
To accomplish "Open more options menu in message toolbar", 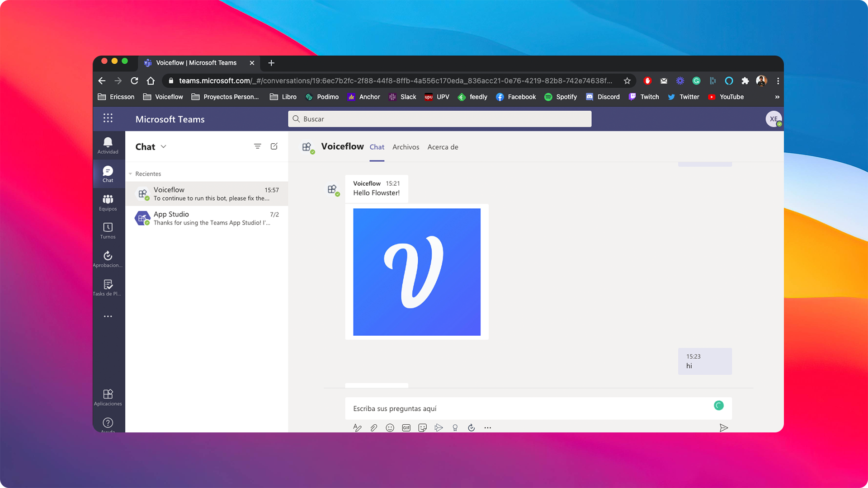I will tap(488, 427).
